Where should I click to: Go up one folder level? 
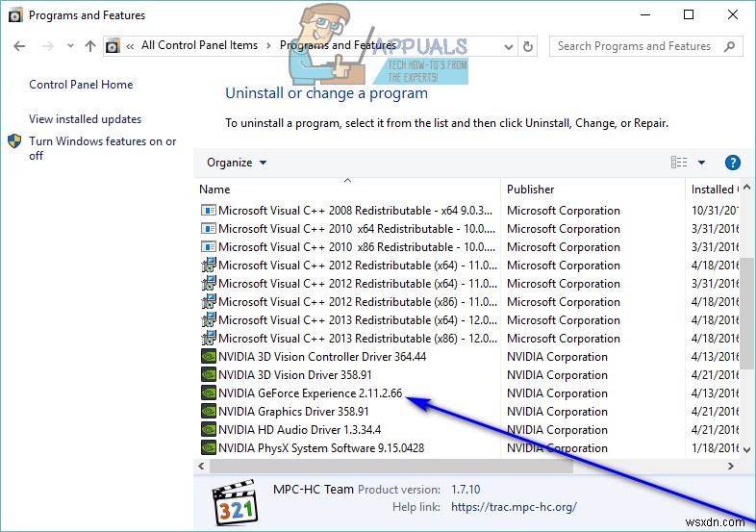[90, 46]
